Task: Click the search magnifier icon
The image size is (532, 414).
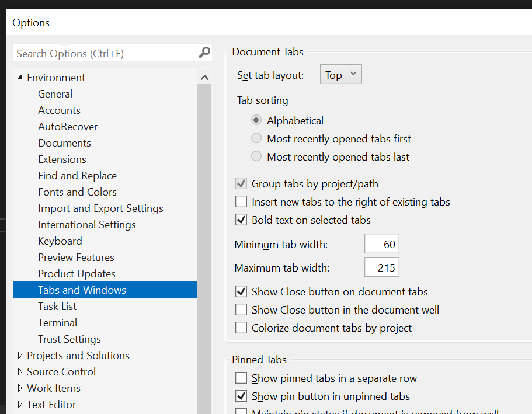Action: (x=204, y=53)
